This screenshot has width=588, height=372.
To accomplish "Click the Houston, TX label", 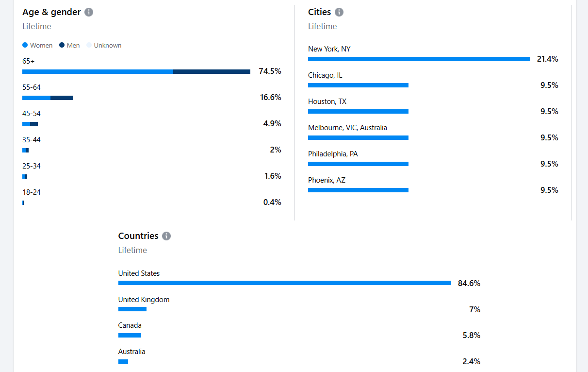I will (x=328, y=101).
